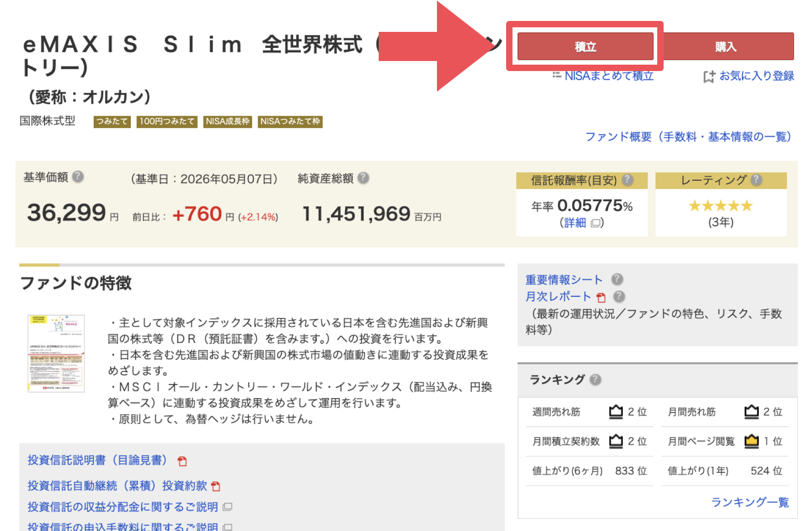Screen dimensions: 812x531
Task: Click the crown icon for 月間売れ筋
Action: pos(751,412)
